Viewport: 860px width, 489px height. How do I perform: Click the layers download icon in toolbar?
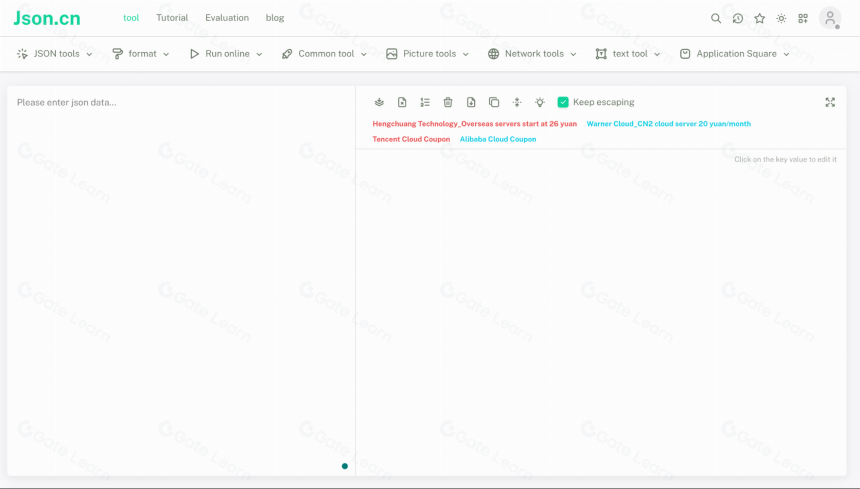coord(379,102)
